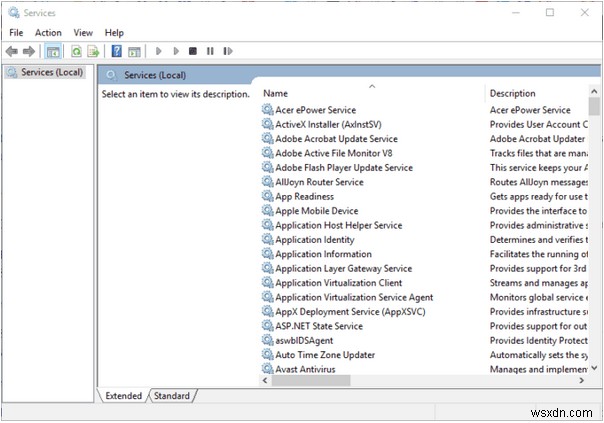Open the File menu
The height and width of the screenshot is (423, 604).
pos(16,33)
